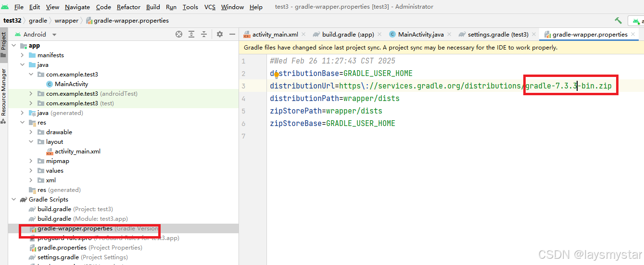Close the gradle-wrapper.properties tab
The height and width of the screenshot is (265, 644).
coord(633,34)
